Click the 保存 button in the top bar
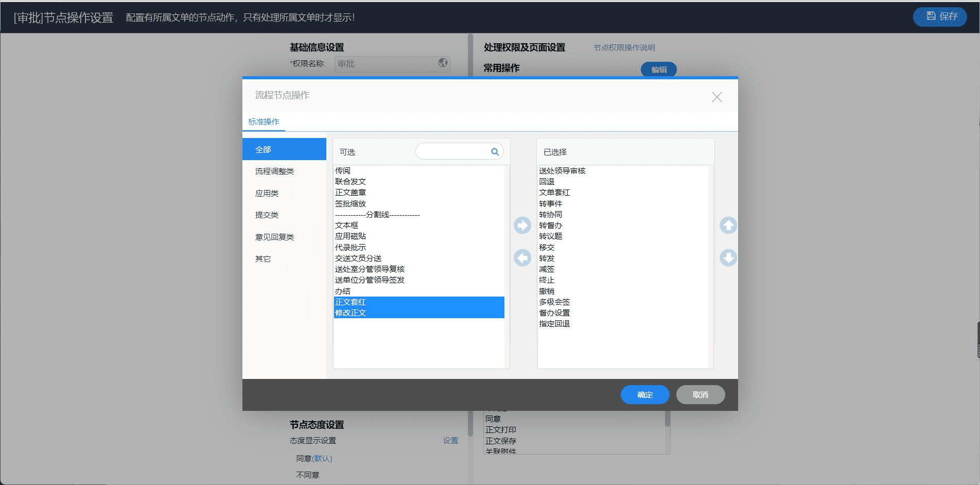 [940, 16]
